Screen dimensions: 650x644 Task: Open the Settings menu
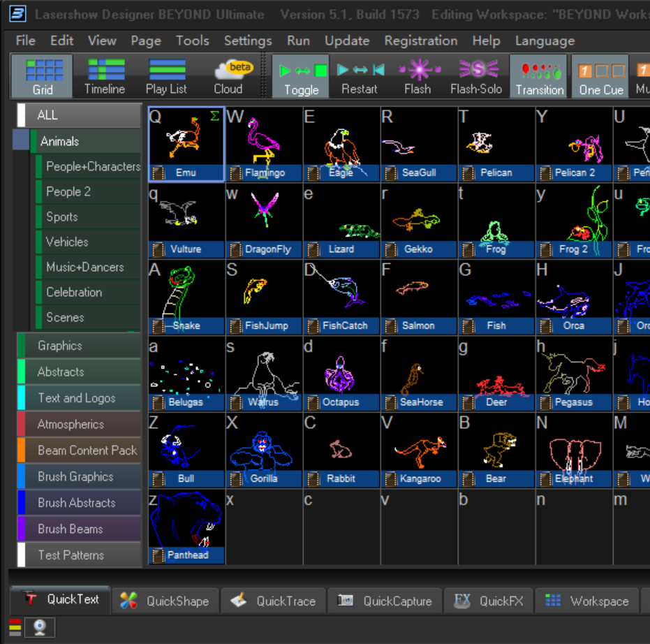point(248,41)
